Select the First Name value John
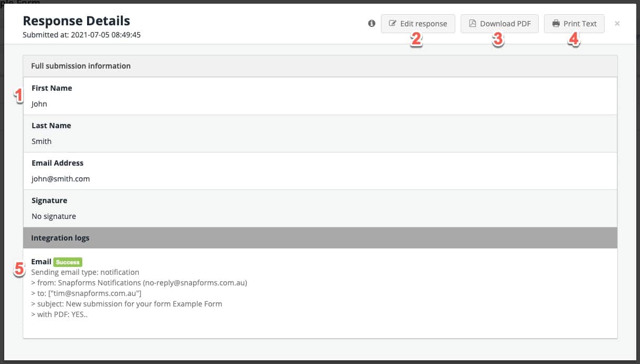This screenshot has width=640, height=364. [39, 104]
